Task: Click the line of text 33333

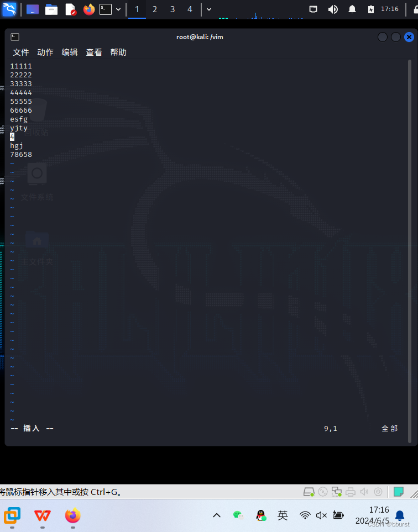Action: (21, 84)
